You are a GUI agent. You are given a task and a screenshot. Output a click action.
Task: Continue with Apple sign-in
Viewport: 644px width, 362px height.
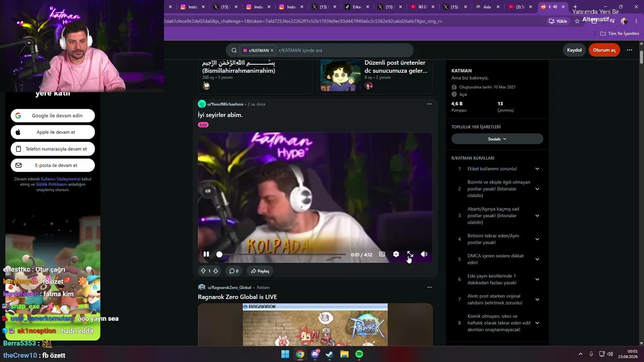(x=53, y=132)
